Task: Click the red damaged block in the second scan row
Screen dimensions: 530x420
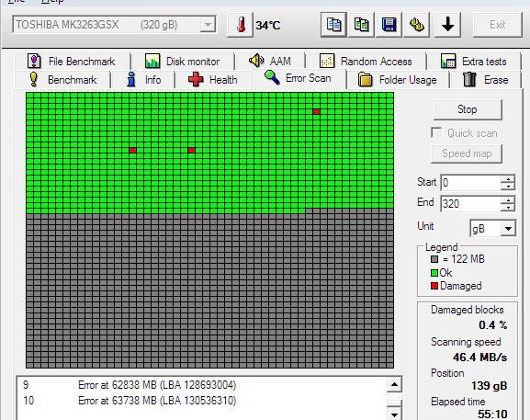Action: pyautogui.click(x=316, y=111)
